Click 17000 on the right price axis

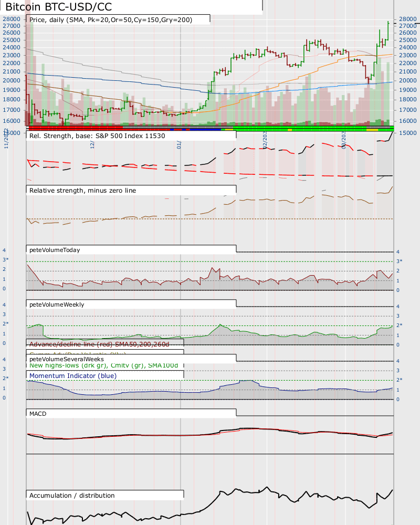(407, 110)
